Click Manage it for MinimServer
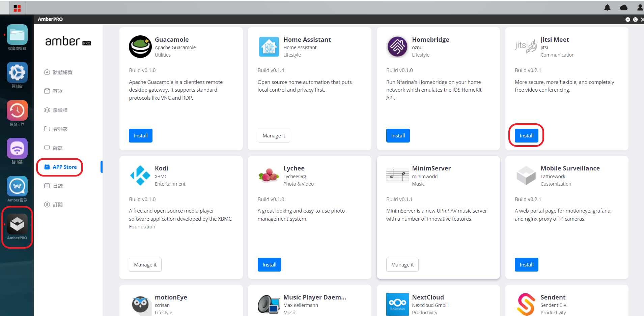The width and height of the screenshot is (644, 316). [x=402, y=264]
